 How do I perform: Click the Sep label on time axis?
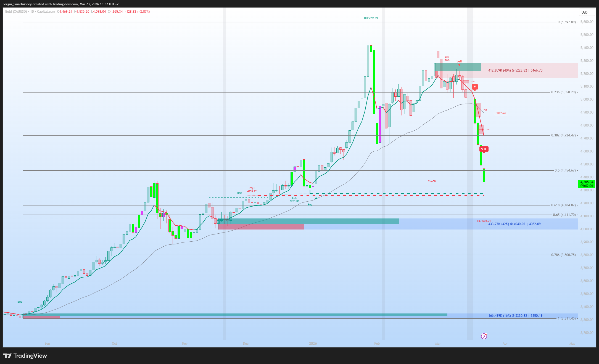tap(47, 344)
